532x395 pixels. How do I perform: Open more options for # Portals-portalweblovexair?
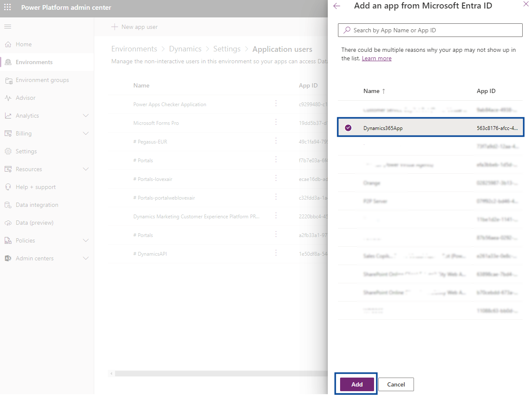tap(276, 197)
